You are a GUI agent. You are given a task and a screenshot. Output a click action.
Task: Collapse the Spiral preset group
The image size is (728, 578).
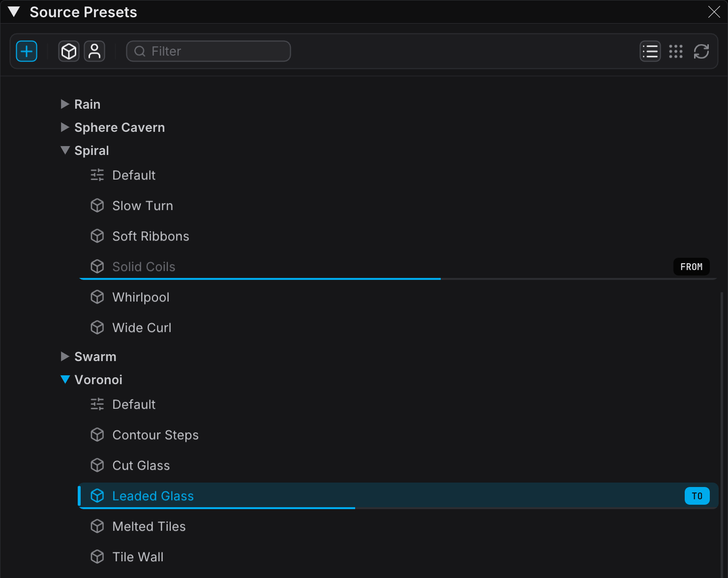65,150
